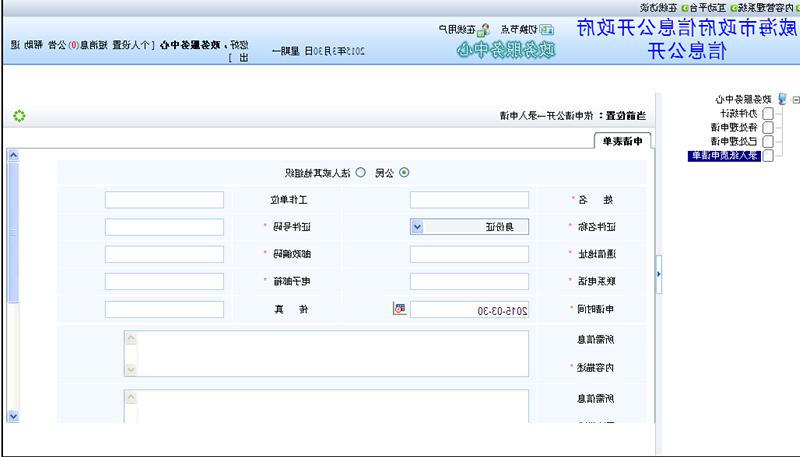Click the 政务服务中心 tree root icon
Image resolution: width=800 pixels, height=457 pixels.
(x=782, y=98)
